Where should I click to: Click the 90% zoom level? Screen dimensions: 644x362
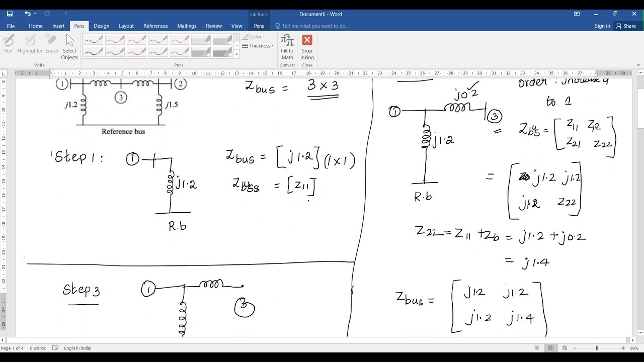(x=634, y=348)
